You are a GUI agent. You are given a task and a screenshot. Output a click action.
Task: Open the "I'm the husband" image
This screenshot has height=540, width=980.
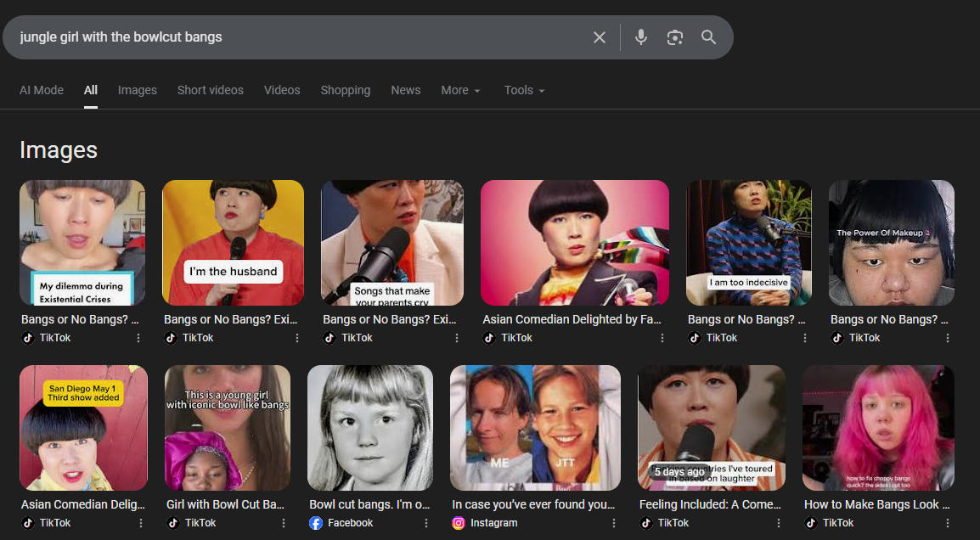tap(234, 243)
